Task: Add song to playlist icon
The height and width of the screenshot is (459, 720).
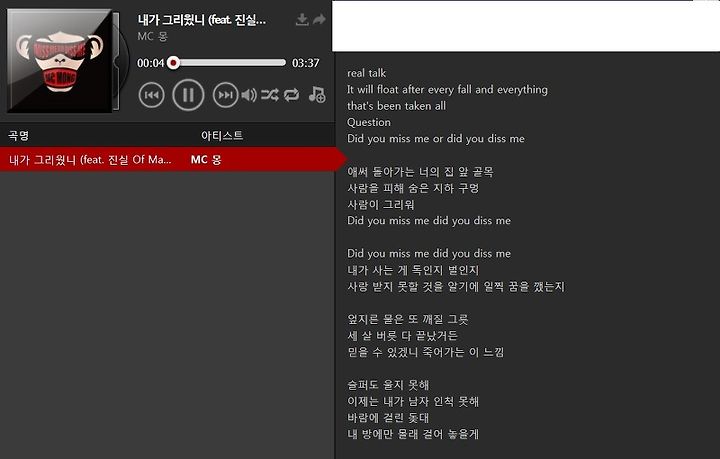Action: [317, 95]
